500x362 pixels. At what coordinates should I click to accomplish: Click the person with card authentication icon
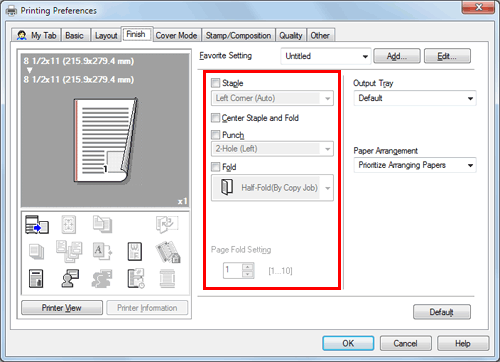pyautogui.click(x=70, y=278)
